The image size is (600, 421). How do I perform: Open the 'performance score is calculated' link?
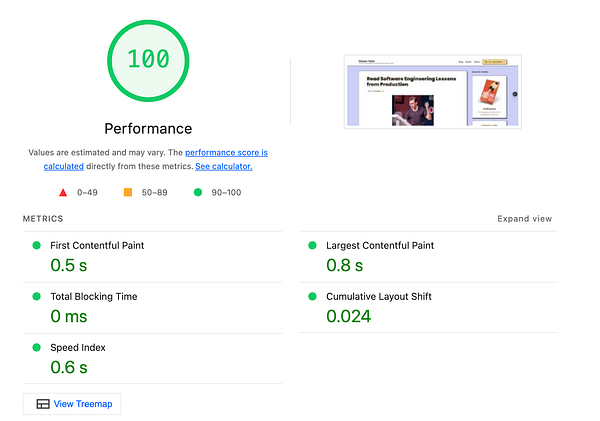pos(156,159)
